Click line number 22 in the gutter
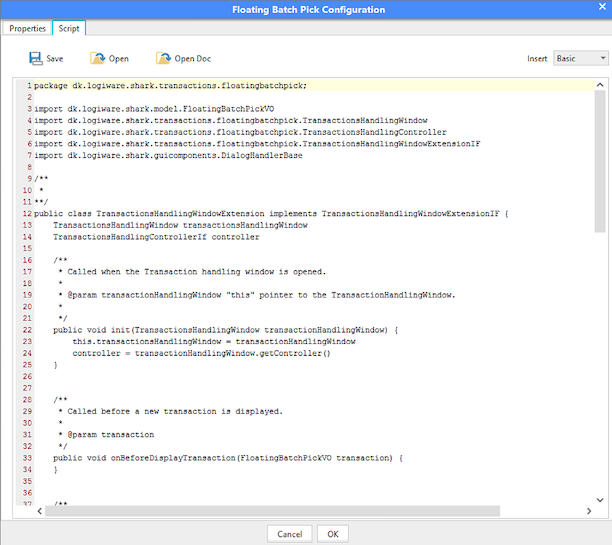 click(x=27, y=330)
